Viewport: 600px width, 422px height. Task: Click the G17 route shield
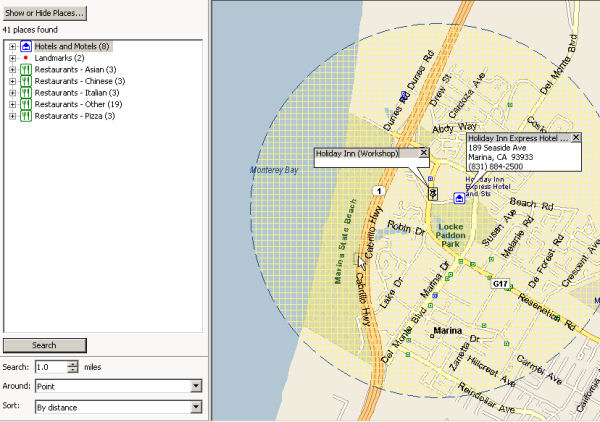[500, 284]
